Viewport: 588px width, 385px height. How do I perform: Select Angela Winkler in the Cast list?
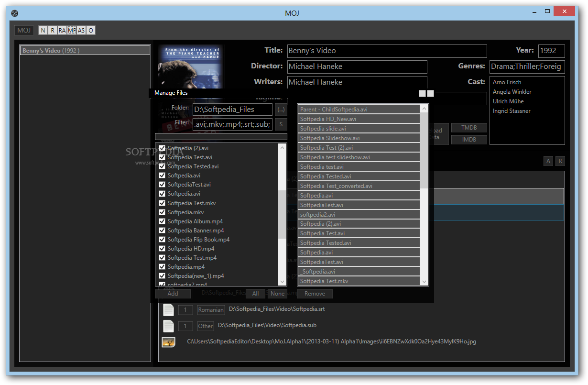[x=512, y=92]
